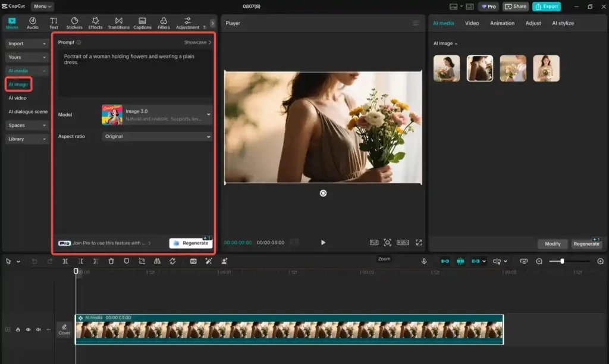Delete the selected clip with trash icon
The height and width of the screenshot is (364, 609).
point(111,261)
